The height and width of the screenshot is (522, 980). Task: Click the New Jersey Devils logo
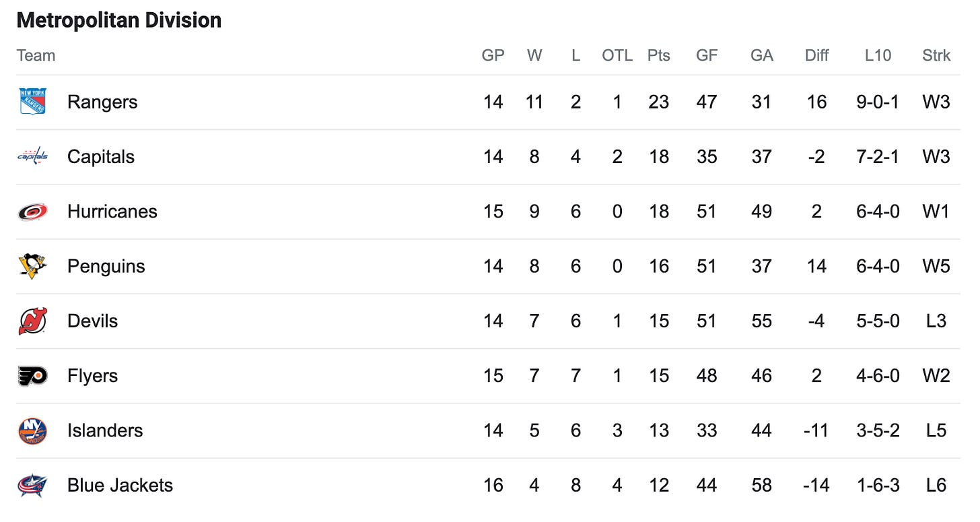tap(32, 321)
